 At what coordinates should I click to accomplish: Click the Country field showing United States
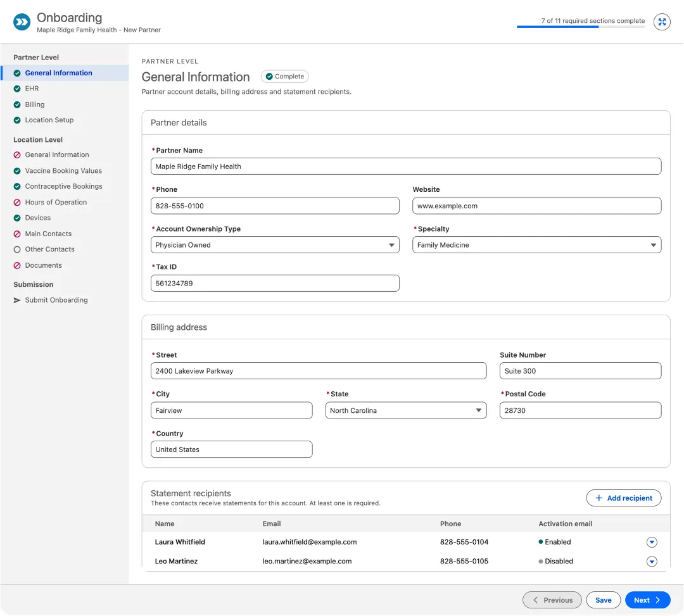click(231, 449)
